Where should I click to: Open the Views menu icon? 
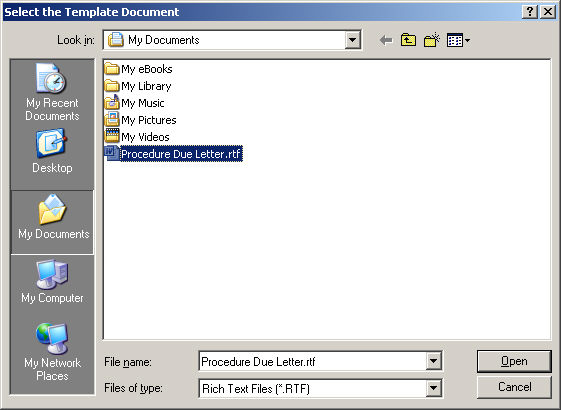[x=458, y=40]
